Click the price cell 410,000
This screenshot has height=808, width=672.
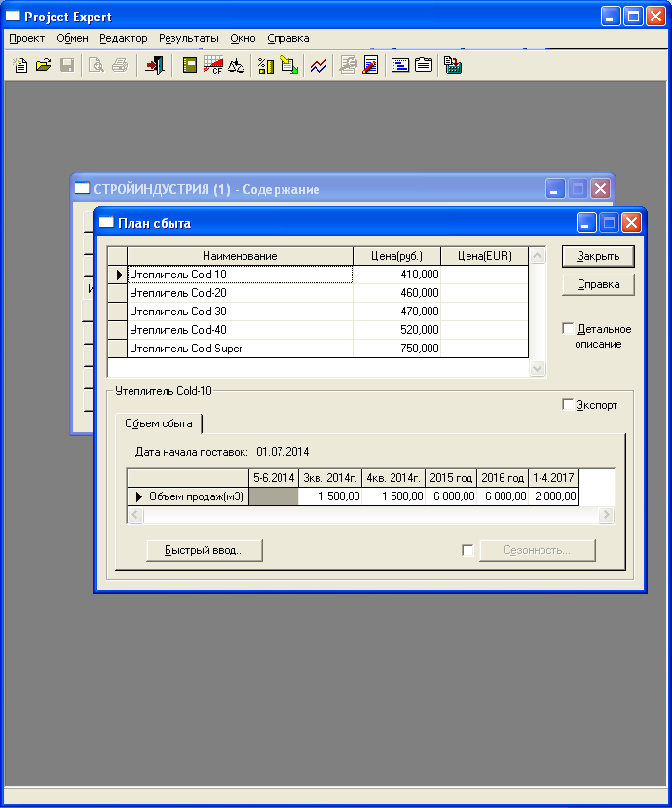point(396,275)
